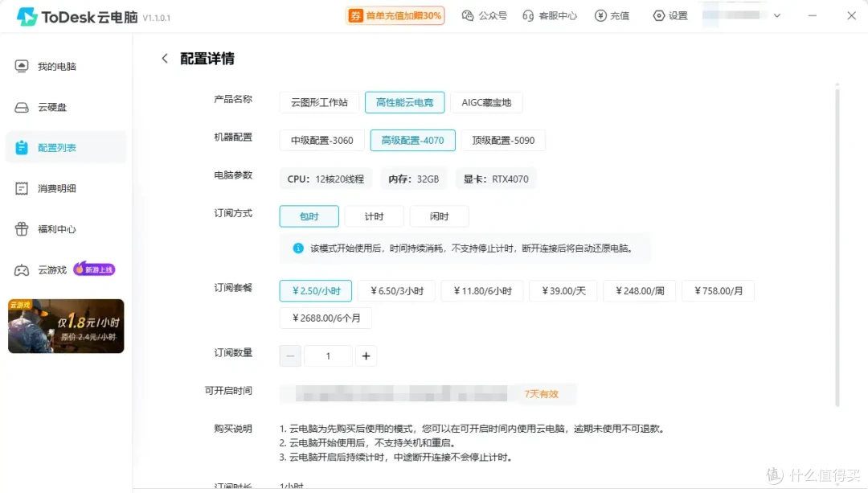
Task: Open 客服中心 headset icon
Action: pos(528,15)
